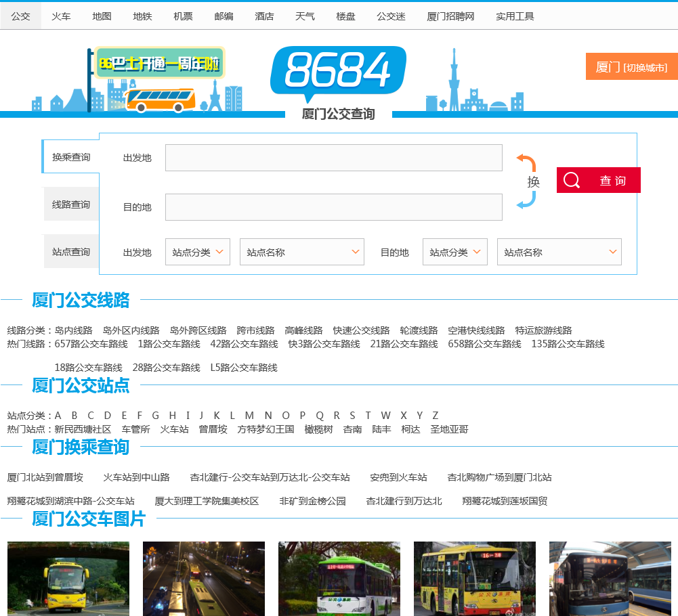Switch to 站点查询 tab
Image resolution: width=678 pixels, height=616 pixels.
click(x=71, y=252)
